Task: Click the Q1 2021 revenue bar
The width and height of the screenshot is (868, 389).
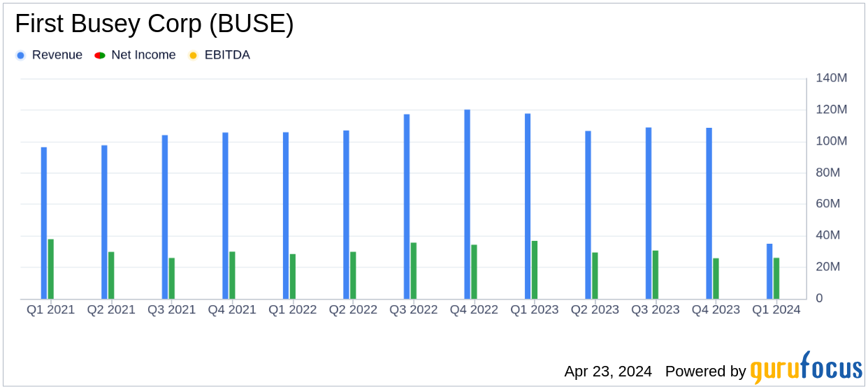Action: pyautogui.click(x=44, y=223)
